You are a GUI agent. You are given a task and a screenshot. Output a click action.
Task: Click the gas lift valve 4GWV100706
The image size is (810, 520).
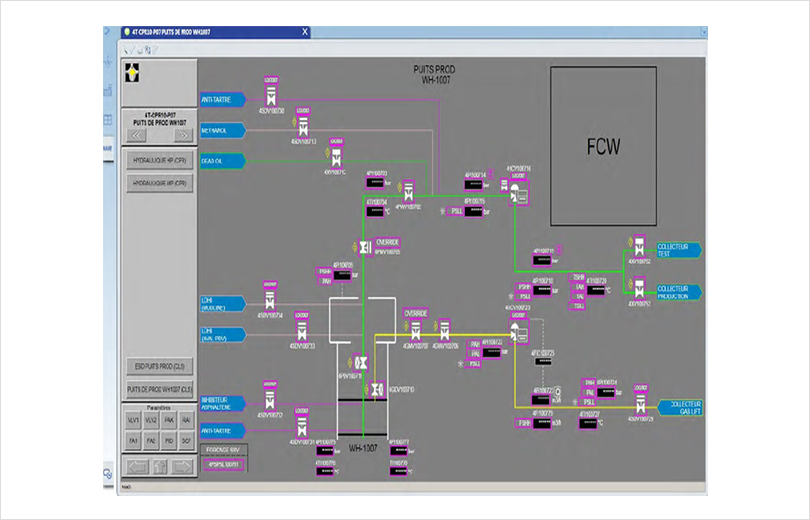pos(444,330)
